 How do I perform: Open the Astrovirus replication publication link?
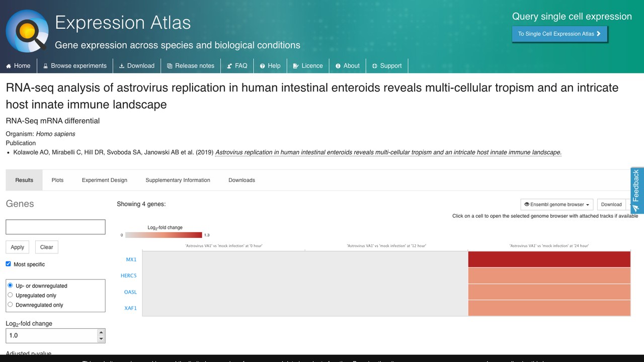point(388,152)
